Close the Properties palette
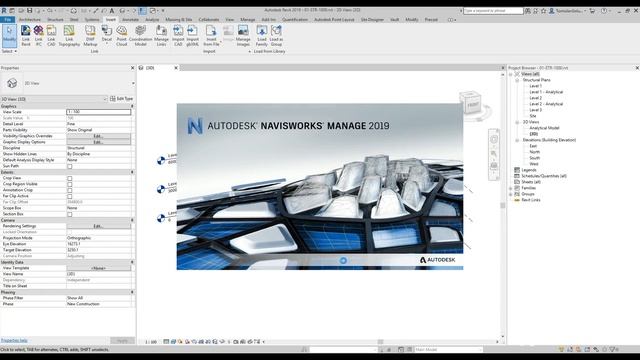The image size is (640, 360). tap(132, 68)
